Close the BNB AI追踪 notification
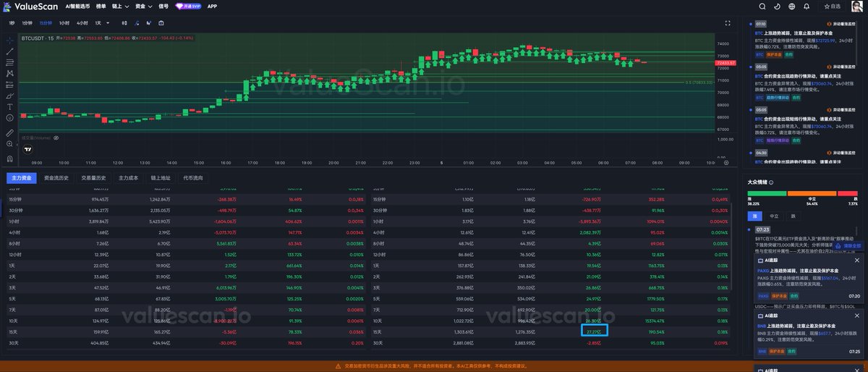This screenshot has height=372, width=868. [x=857, y=315]
